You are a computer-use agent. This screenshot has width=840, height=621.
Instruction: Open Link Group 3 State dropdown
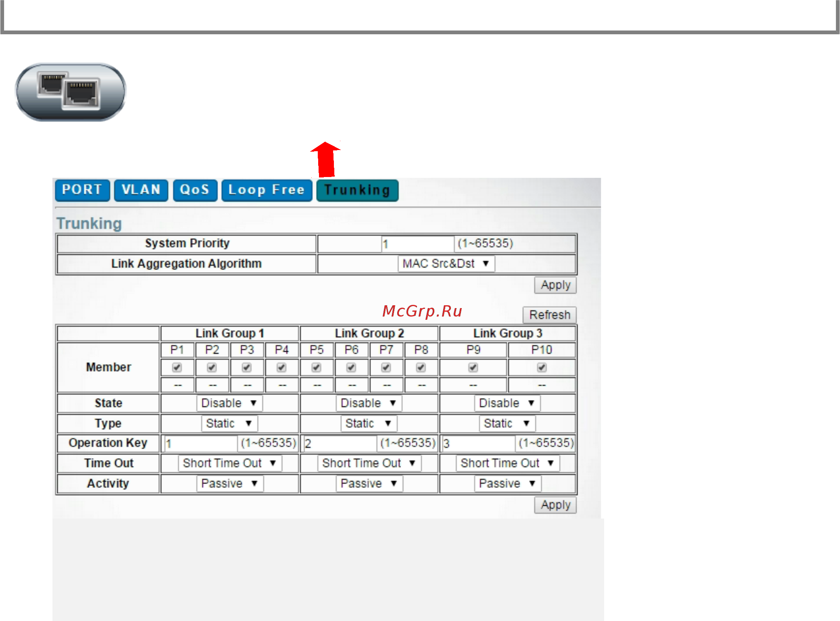pyautogui.click(x=507, y=403)
